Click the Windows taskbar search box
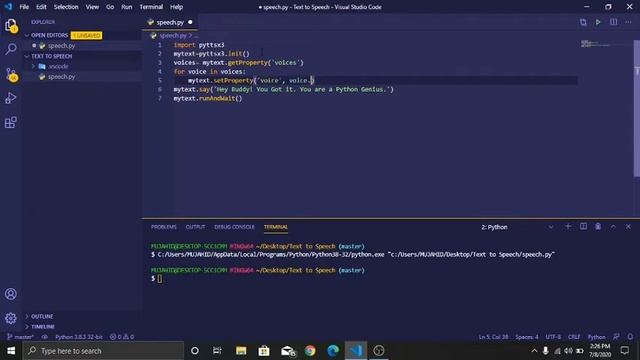This screenshot has height=360, width=640. pos(104,351)
